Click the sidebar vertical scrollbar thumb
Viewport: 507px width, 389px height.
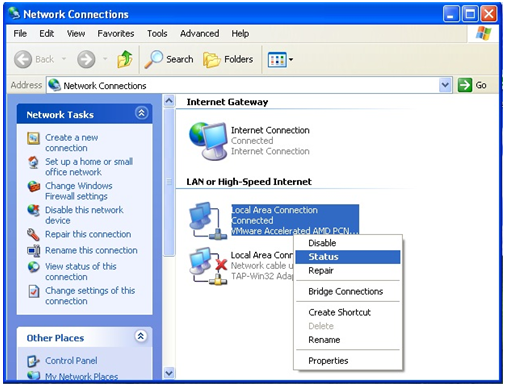[x=169, y=182]
